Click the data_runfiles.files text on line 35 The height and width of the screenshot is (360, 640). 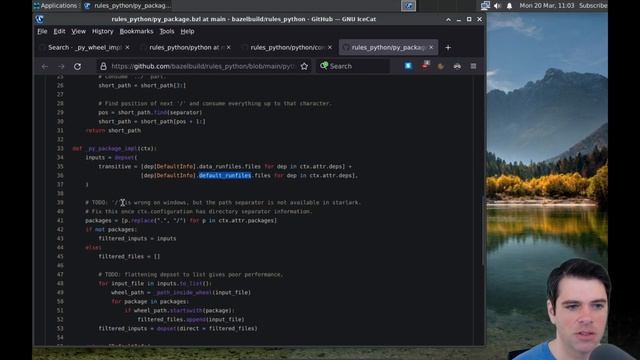pyautogui.click(x=229, y=167)
